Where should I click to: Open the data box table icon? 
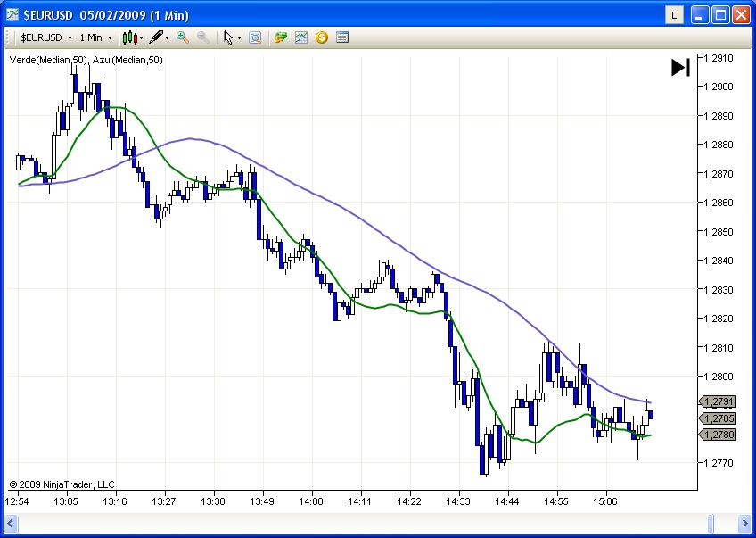(x=342, y=37)
